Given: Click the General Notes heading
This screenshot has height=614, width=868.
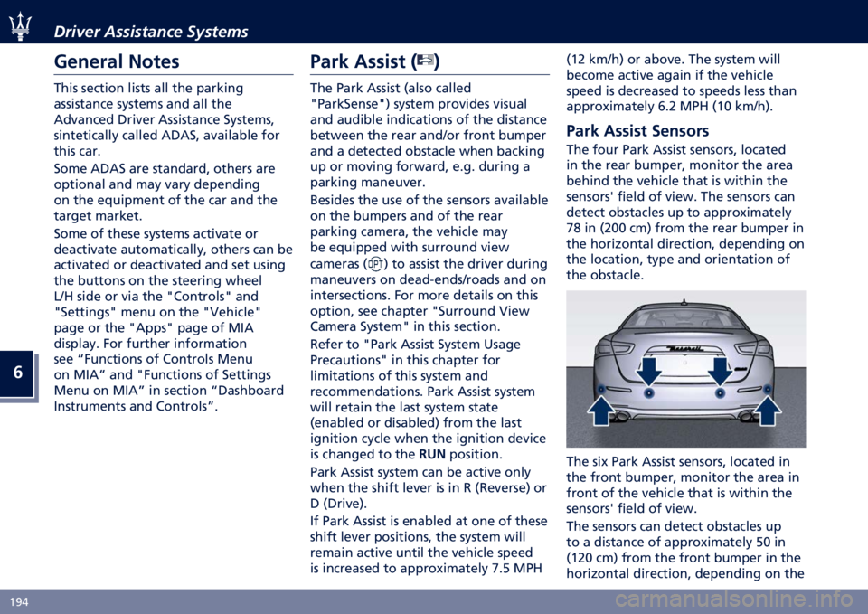Looking at the screenshot, I should [x=117, y=61].
